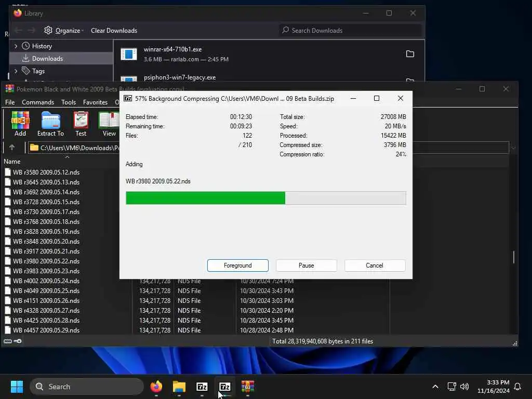Screen dimensions: 532x399
Task: Click the drive icon in WinRAR status bar
Action: (x=8, y=341)
